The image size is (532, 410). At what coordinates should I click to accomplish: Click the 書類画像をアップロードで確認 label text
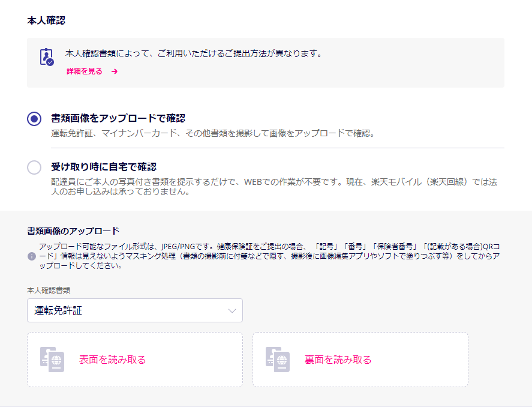click(118, 118)
